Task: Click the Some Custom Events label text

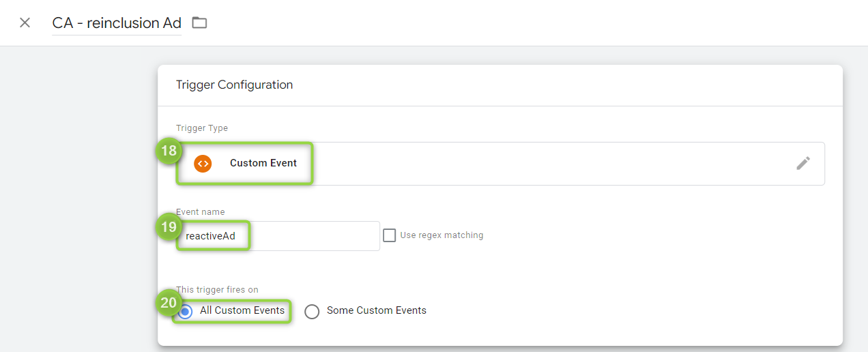Action: [x=377, y=310]
